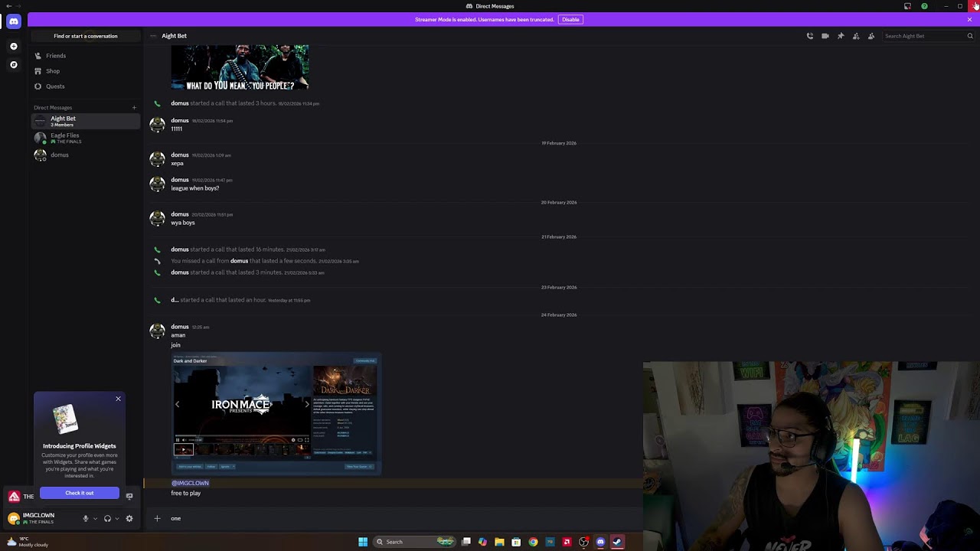
Task: Open the 'What do you mean you people' image
Action: 240,67
